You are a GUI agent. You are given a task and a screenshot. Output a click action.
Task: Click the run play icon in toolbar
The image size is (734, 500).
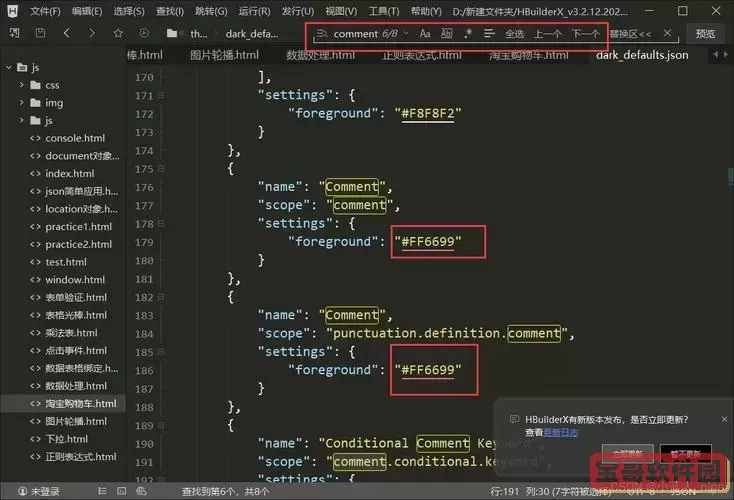[x=144, y=33]
